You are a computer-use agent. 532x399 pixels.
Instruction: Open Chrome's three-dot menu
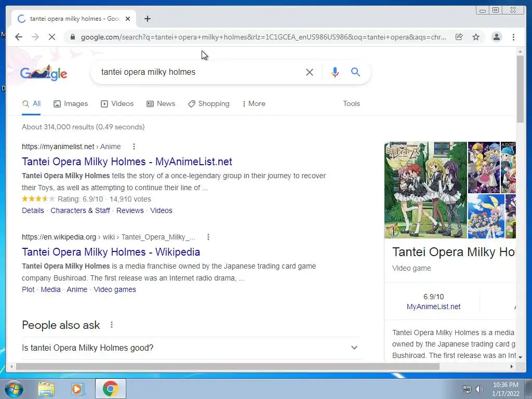coord(513,37)
